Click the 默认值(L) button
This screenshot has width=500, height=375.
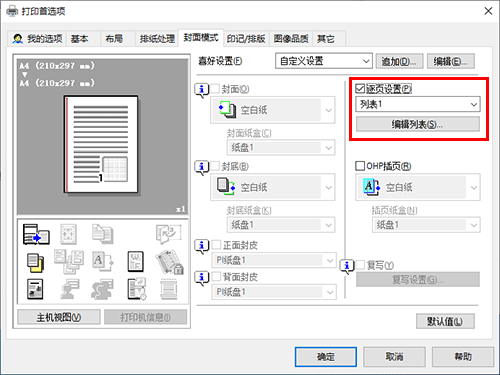click(445, 321)
